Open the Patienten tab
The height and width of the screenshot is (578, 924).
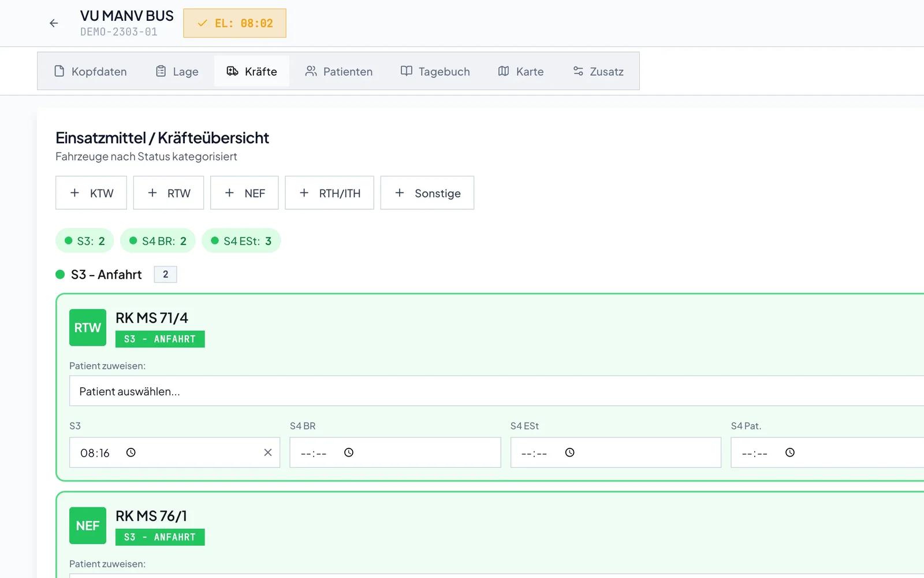click(x=339, y=71)
